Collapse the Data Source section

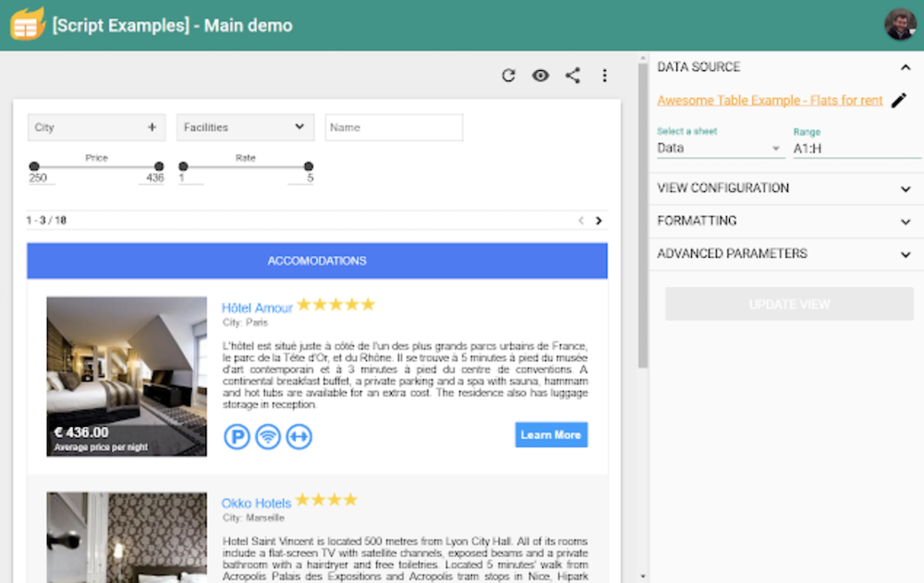(905, 67)
